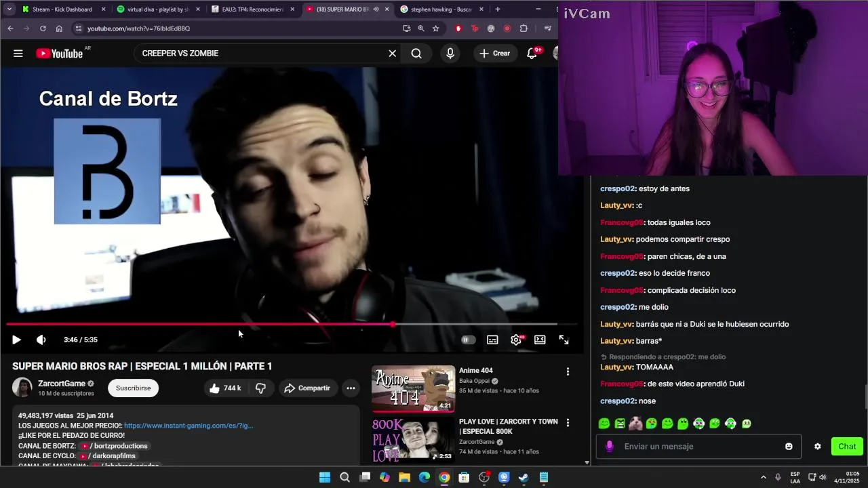Viewport: 868px width, 488px height.
Task: Enter fullscreen on the video
Action: (x=564, y=340)
